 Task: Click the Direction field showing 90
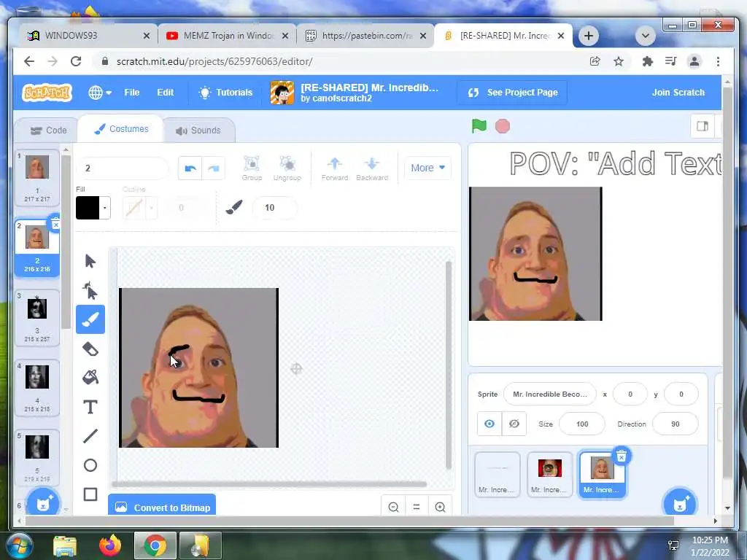(675, 424)
